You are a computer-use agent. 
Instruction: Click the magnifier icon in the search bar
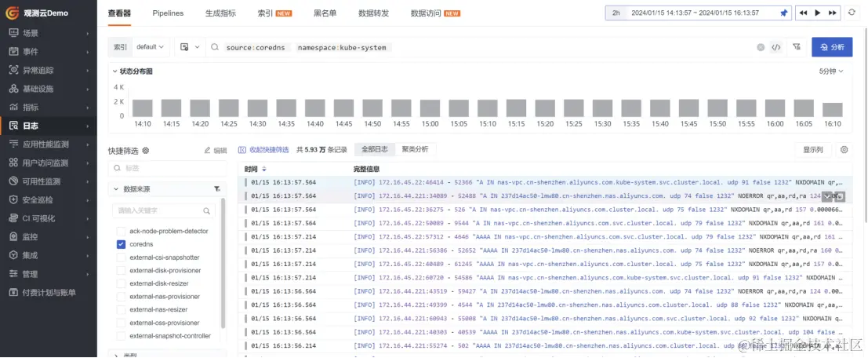pyautogui.click(x=215, y=47)
